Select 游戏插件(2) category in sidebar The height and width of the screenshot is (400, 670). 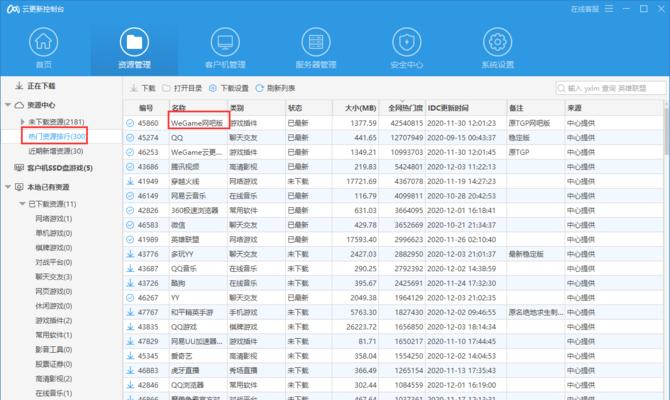click(54, 320)
